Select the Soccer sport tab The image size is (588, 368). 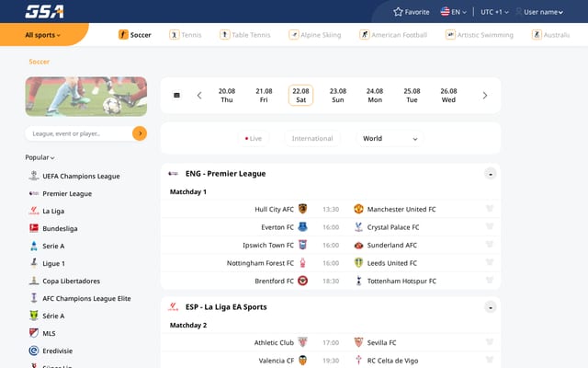click(x=135, y=35)
